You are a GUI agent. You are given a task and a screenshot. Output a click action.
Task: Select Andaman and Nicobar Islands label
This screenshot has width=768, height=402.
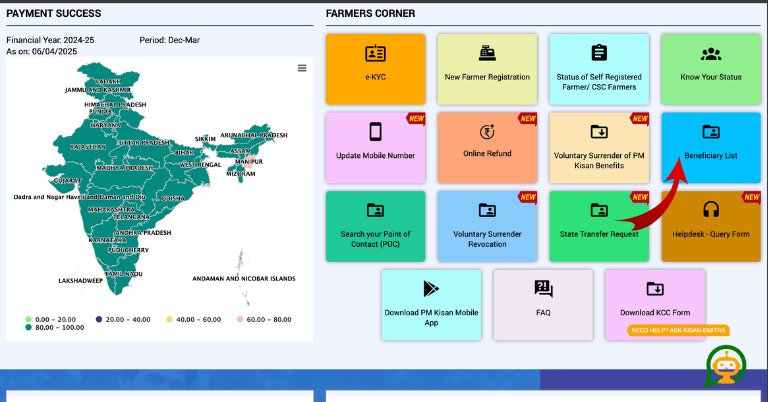click(x=244, y=279)
